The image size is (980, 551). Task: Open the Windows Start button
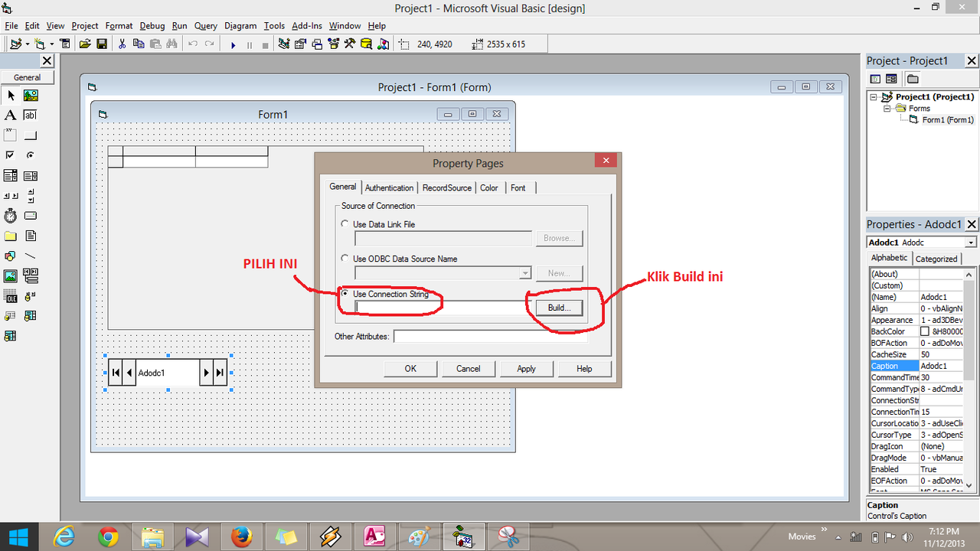click(18, 536)
